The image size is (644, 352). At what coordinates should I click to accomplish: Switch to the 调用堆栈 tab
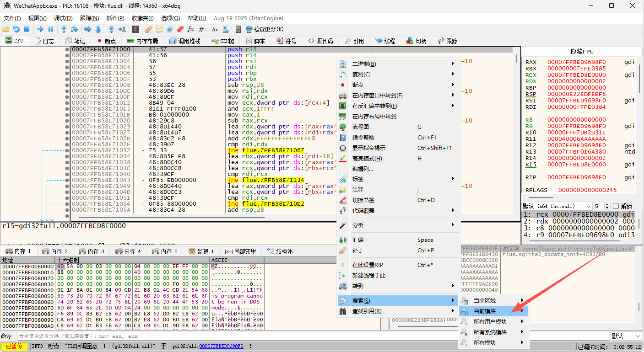click(x=185, y=41)
